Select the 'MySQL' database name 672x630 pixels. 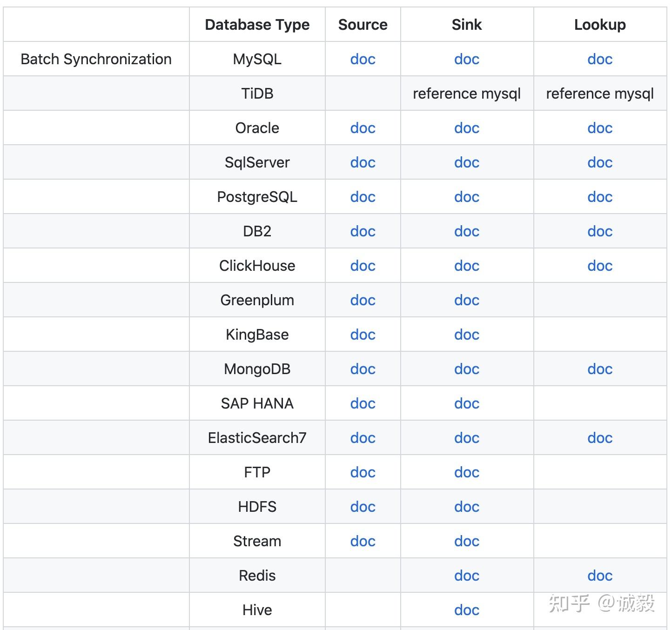pyautogui.click(x=257, y=59)
